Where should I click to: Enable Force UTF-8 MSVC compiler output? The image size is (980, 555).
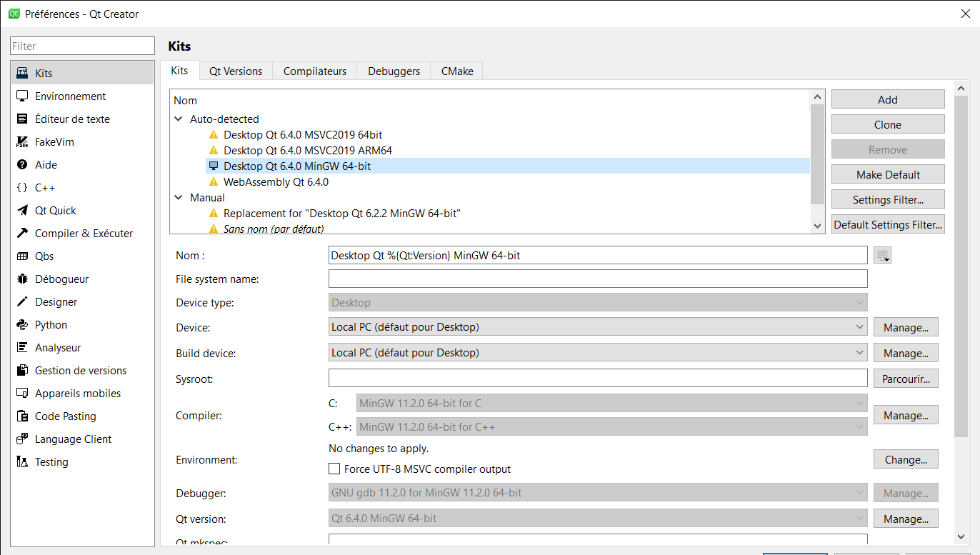point(334,469)
